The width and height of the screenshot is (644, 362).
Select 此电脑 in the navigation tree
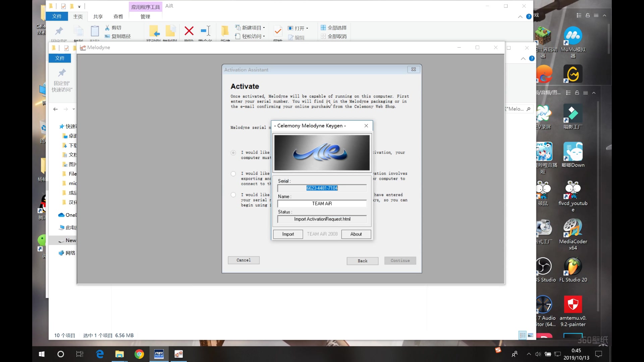tap(68, 228)
